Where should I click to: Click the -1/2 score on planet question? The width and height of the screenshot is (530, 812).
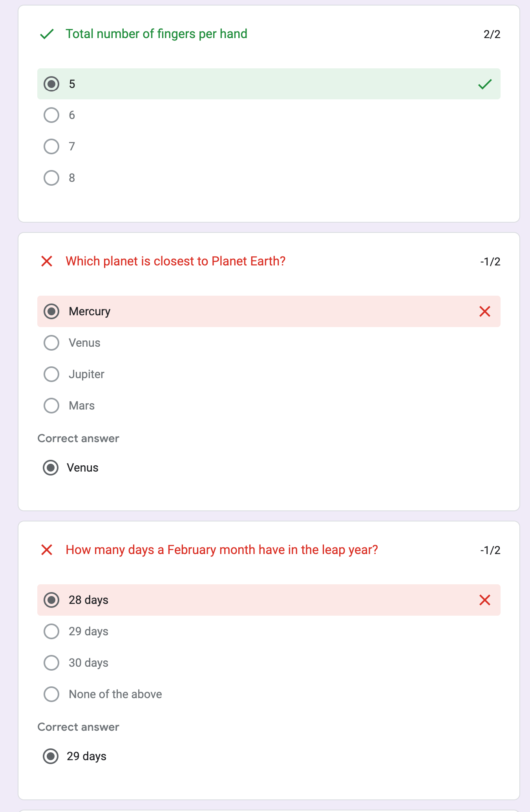490,262
